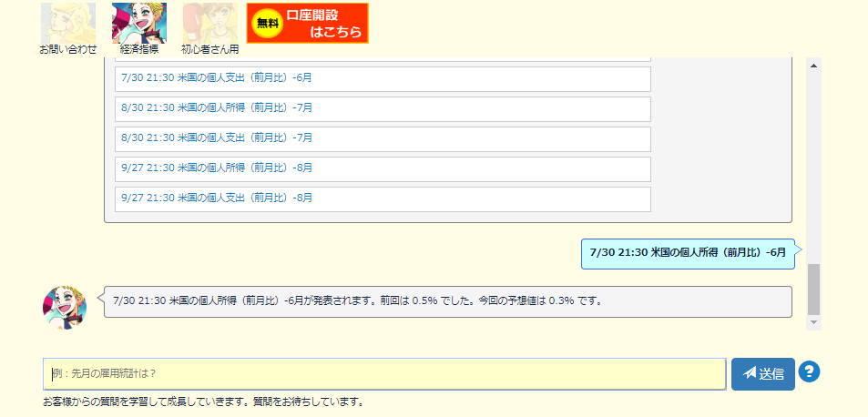
Task: Open the 経済指標 character icon
Action: point(138,23)
